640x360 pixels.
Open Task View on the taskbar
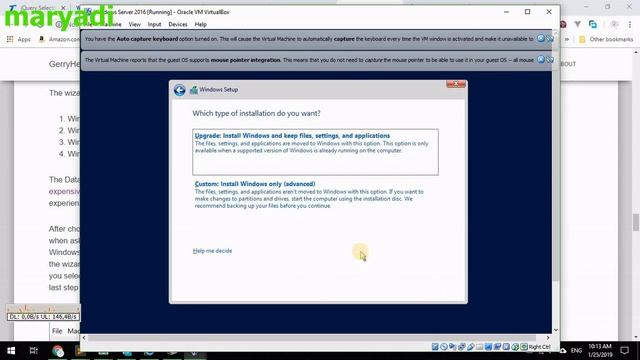click(33, 351)
